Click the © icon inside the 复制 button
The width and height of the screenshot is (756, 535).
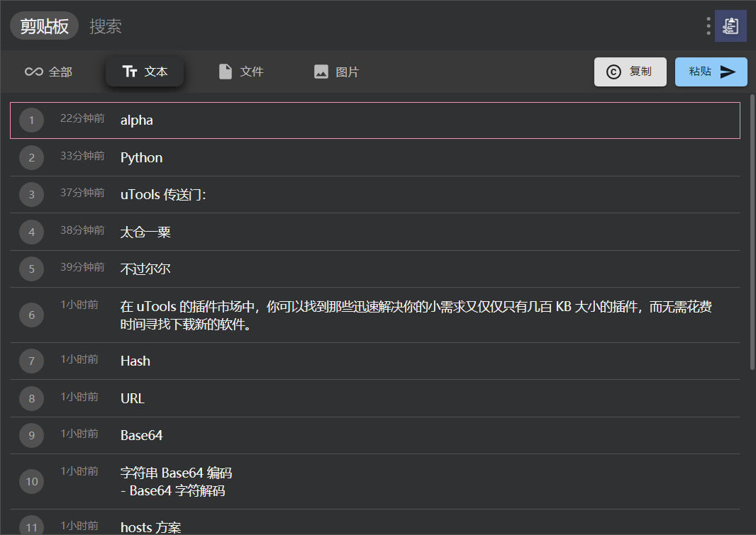click(612, 72)
